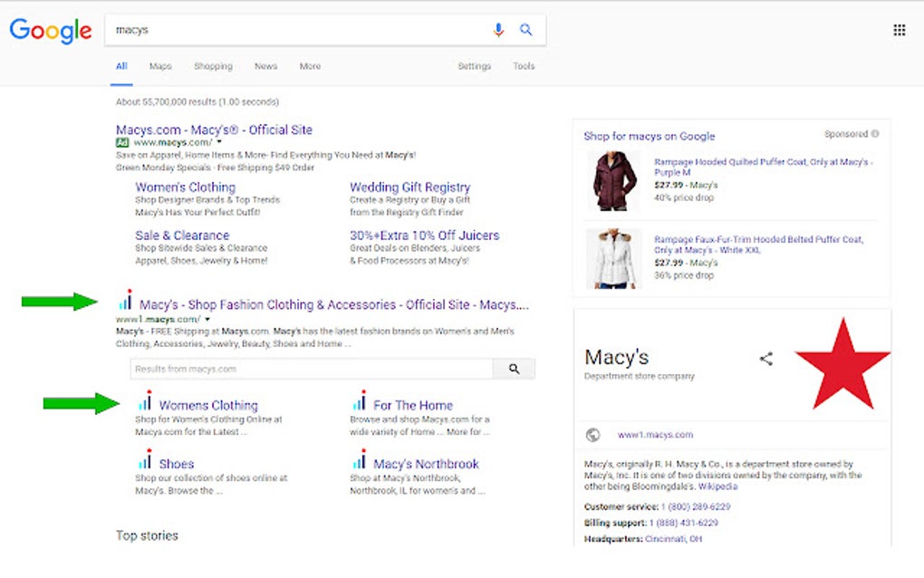Click the Top stories heading
924x578 pixels.
pyautogui.click(x=147, y=535)
